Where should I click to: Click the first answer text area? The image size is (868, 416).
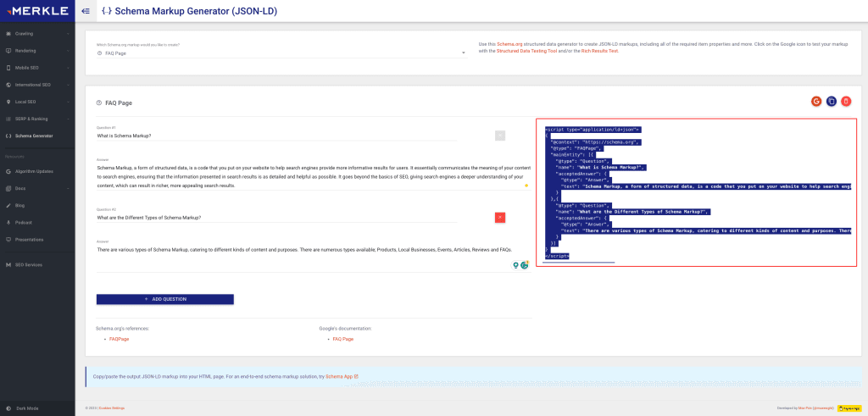(x=314, y=176)
